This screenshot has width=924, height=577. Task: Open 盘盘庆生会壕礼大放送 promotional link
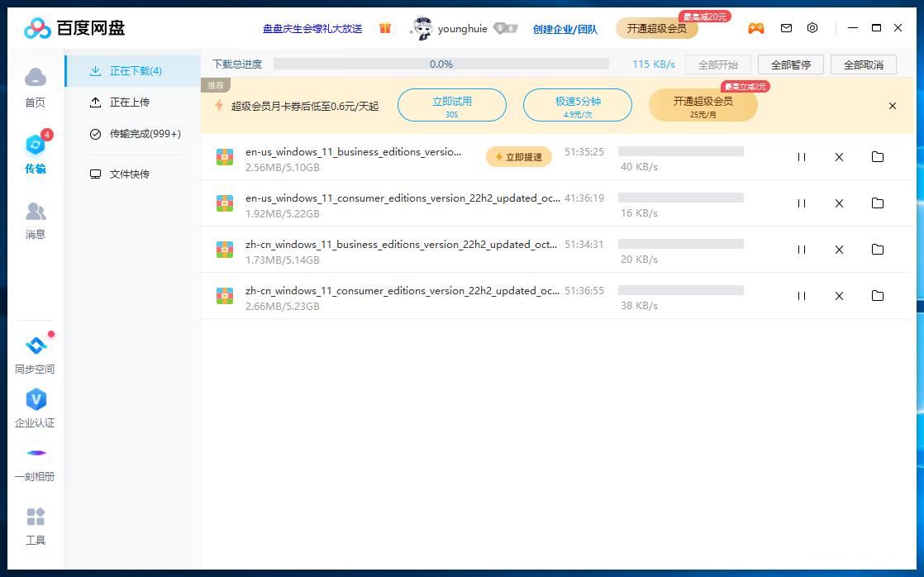(x=312, y=29)
